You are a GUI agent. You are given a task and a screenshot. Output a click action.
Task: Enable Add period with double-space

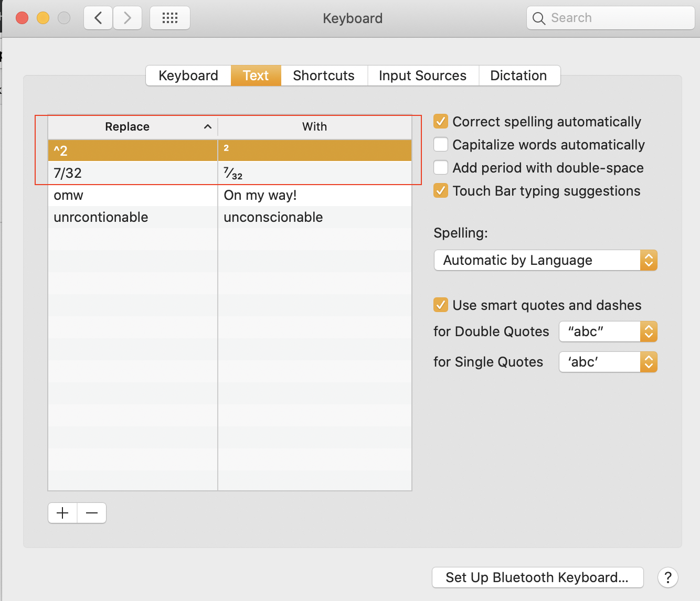click(441, 168)
